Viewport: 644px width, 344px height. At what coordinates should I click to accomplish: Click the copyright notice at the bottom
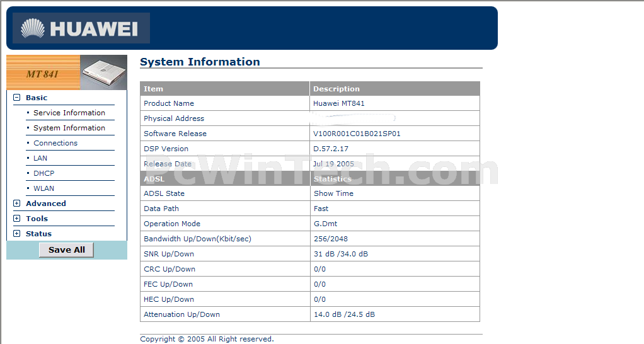pos(207,339)
